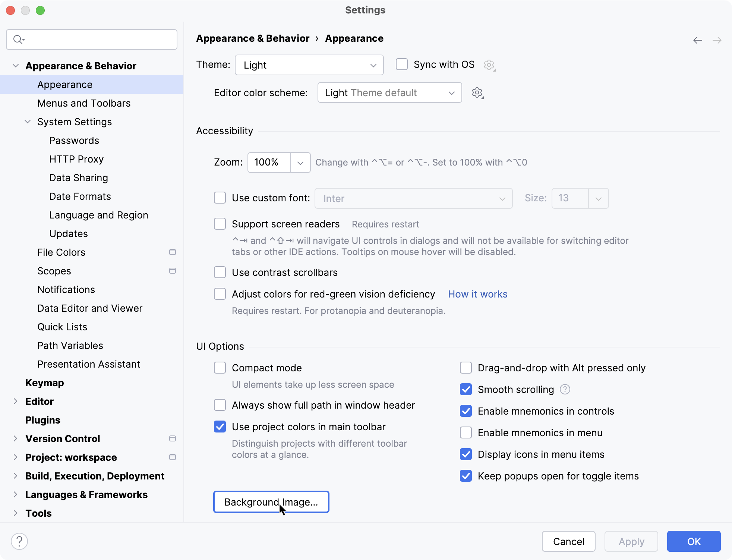Open the Theme dropdown
Image resolution: width=732 pixels, height=560 pixels.
309,65
